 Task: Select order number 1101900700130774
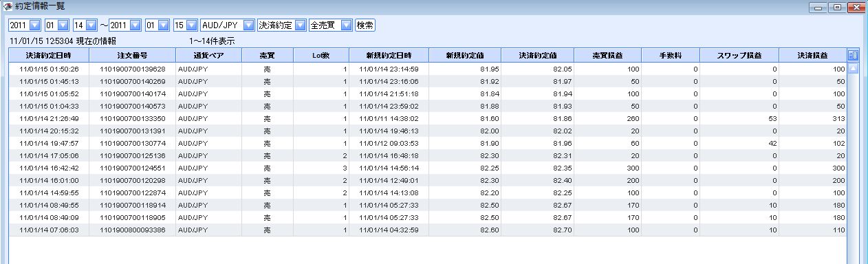[133, 144]
